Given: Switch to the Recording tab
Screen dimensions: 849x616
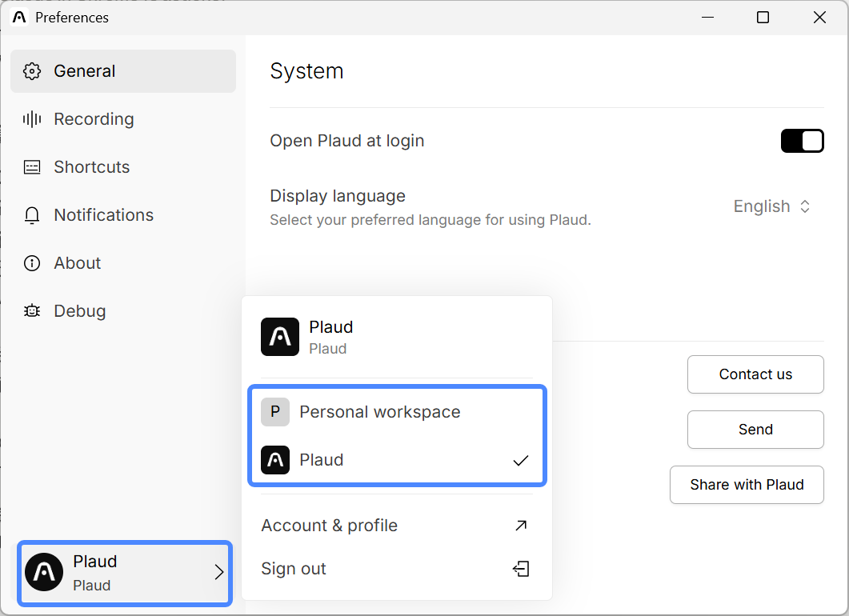Looking at the screenshot, I should coord(123,119).
